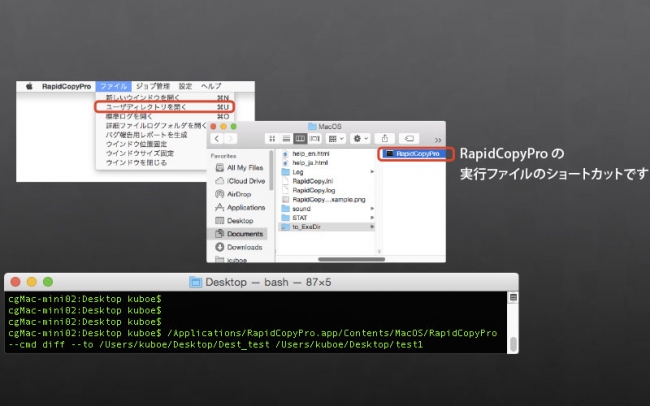Open the ヘルプ menu

(211, 86)
